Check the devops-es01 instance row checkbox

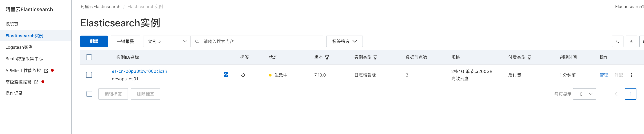coord(89,75)
